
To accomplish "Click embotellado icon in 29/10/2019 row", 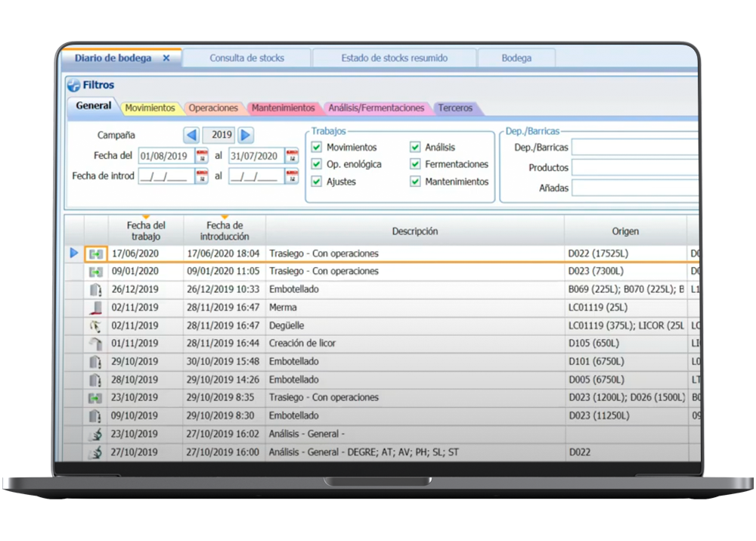I will (95, 362).
